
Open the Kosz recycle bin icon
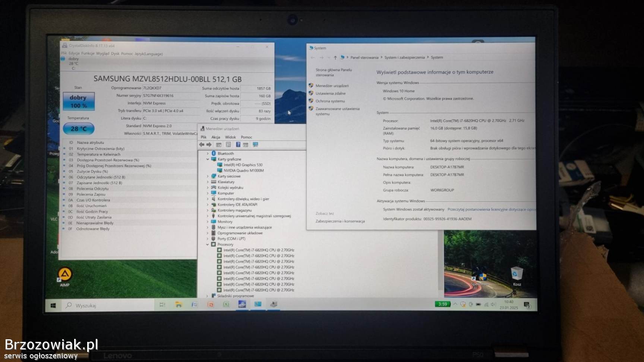[517, 276]
